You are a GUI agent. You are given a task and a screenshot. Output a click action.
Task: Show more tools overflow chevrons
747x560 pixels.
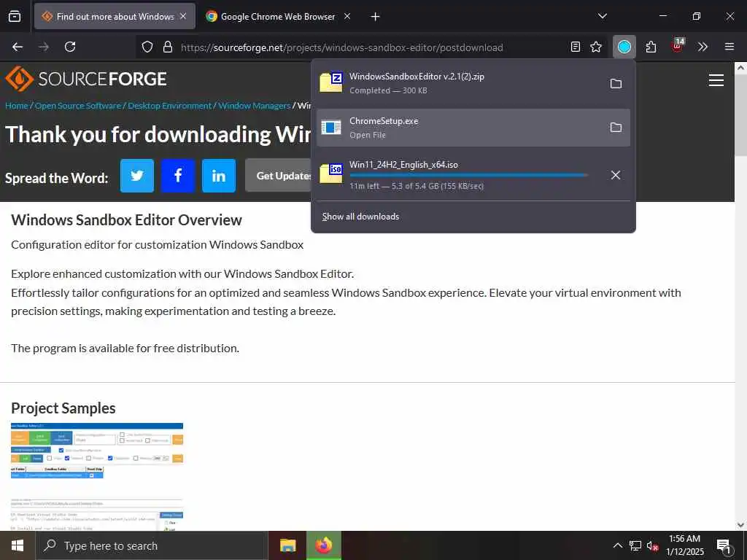(703, 47)
